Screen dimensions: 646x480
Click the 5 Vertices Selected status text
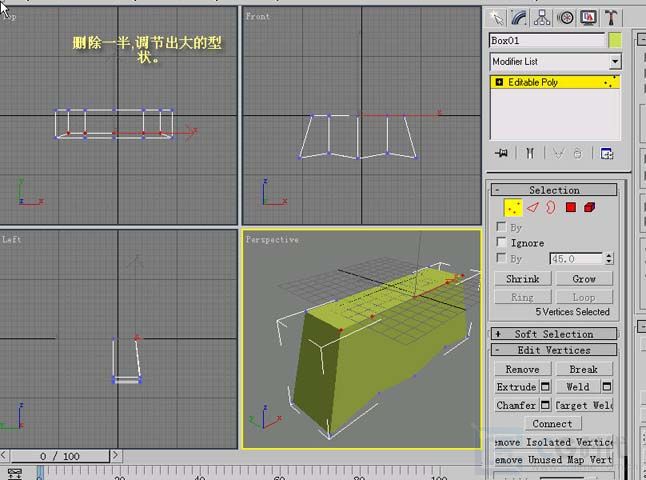click(x=572, y=312)
